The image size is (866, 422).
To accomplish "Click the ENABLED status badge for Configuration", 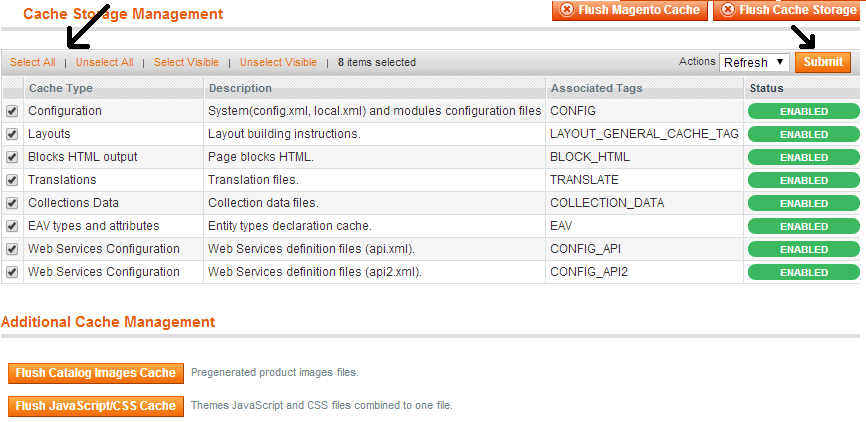I will [x=804, y=111].
